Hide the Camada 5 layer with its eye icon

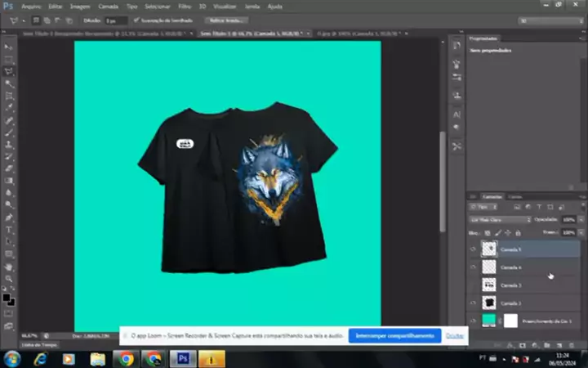coord(473,249)
